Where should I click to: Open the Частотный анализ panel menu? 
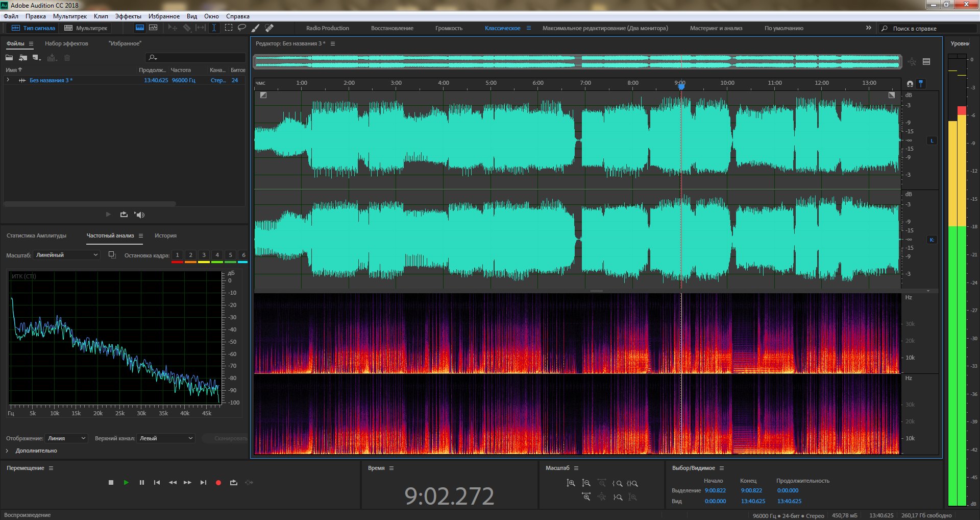(141, 235)
